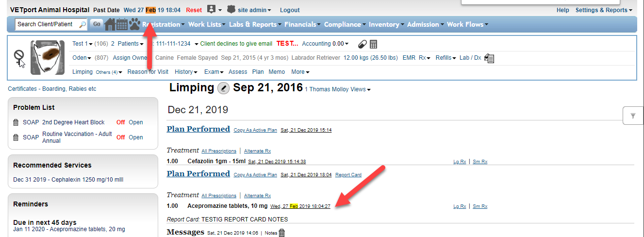Open the home icon in navigation bar
Screen dimensions: 644x237
110,24
